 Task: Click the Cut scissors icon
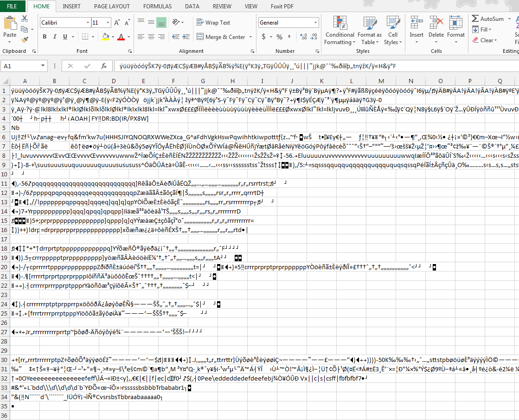[x=25, y=19]
